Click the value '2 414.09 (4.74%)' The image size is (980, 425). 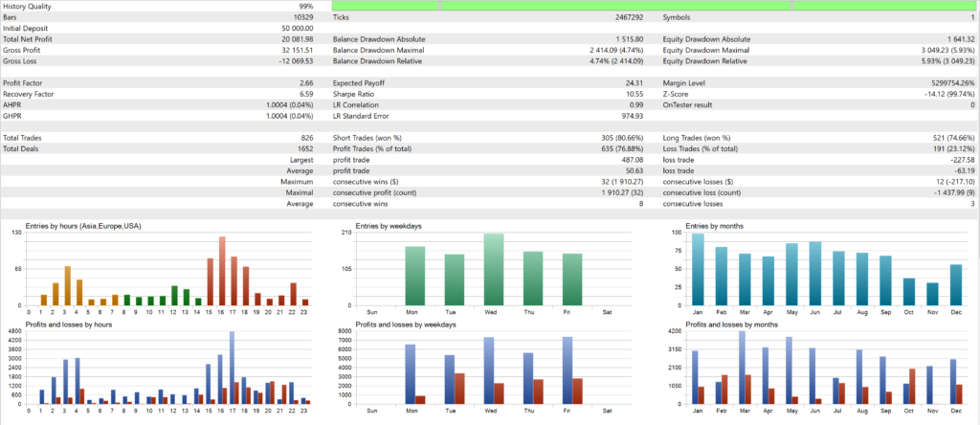[617, 50]
